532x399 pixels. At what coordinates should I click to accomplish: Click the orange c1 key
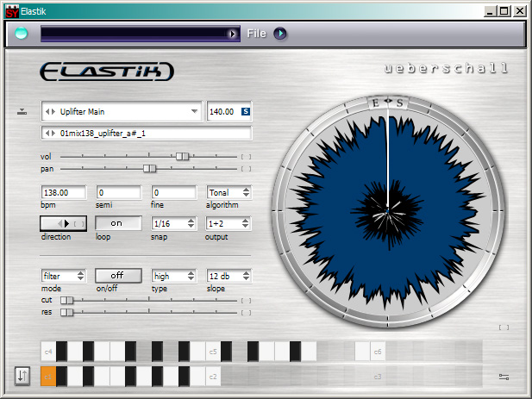pyautogui.click(x=47, y=377)
